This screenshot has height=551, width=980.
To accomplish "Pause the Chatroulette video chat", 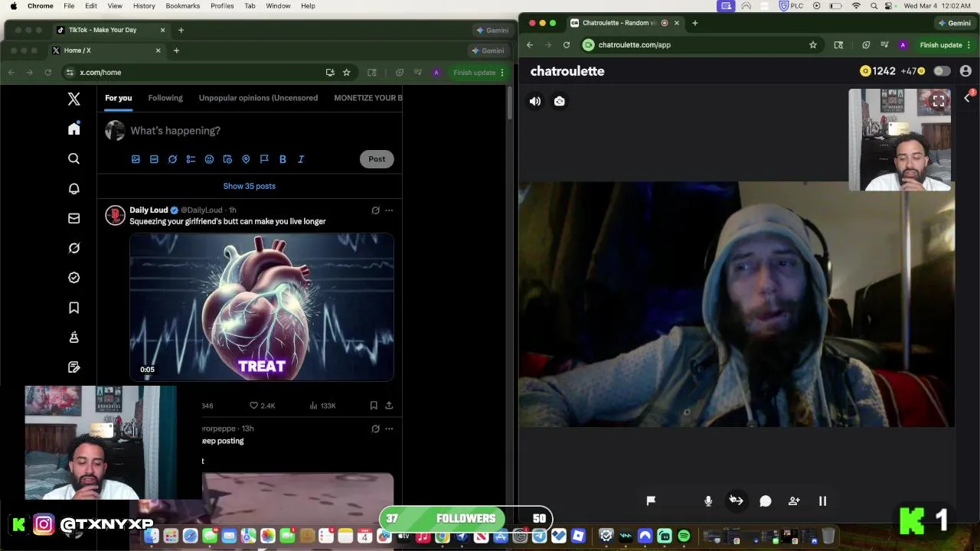I will pos(823,500).
